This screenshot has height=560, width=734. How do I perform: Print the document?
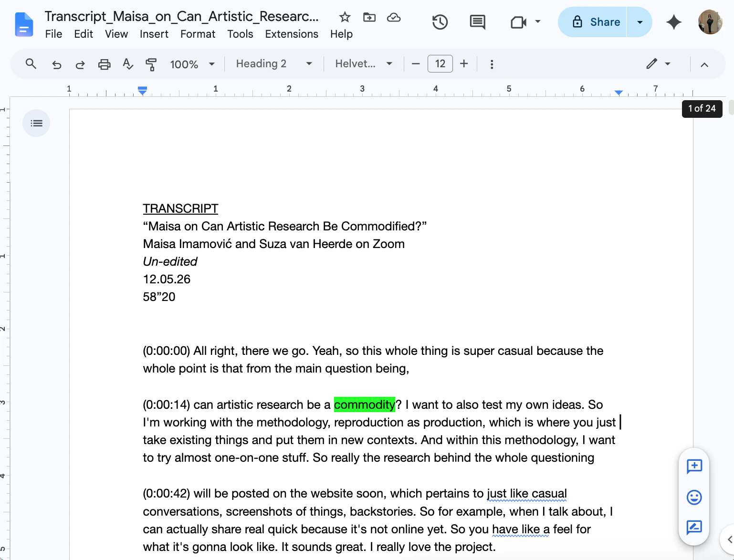(104, 64)
